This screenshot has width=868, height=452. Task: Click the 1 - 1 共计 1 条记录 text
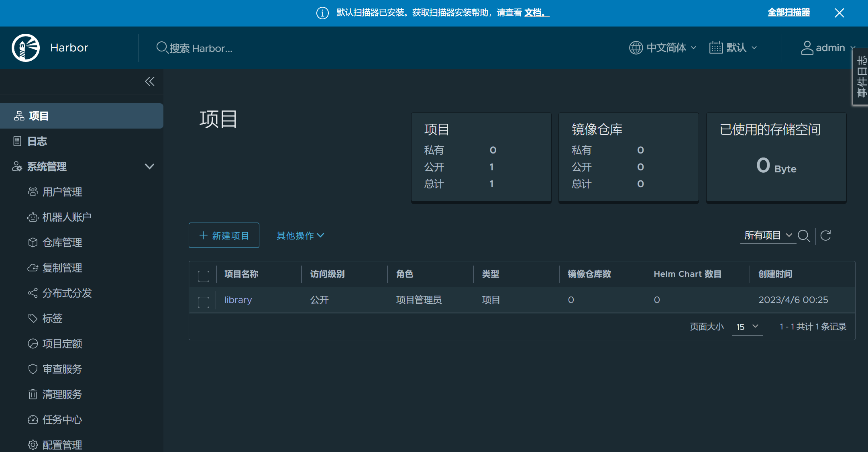tap(813, 327)
